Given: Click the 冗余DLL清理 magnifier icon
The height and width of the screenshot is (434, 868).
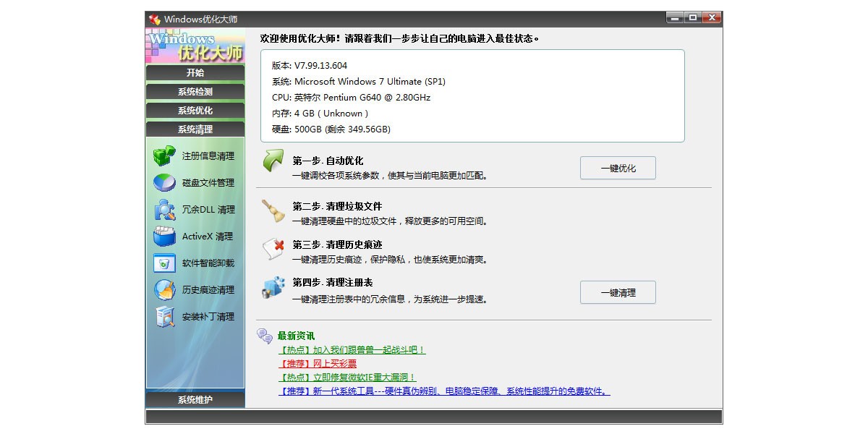Looking at the screenshot, I should pyautogui.click(x=164, y=209).
